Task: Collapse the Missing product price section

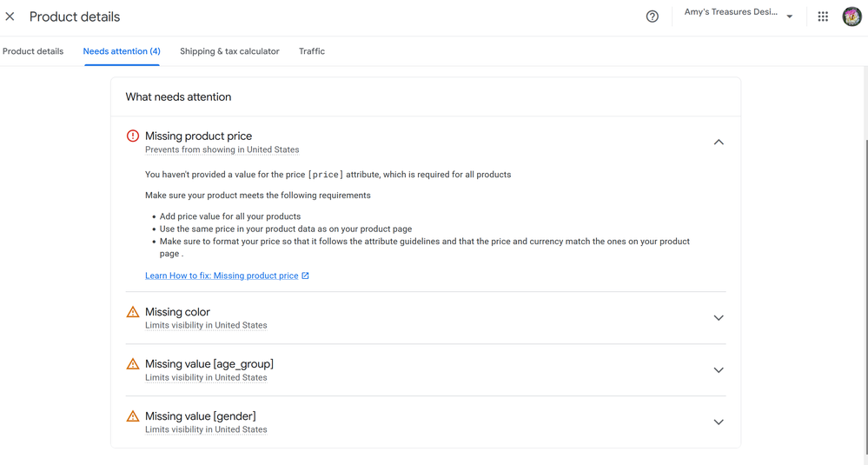Action: coord(719,142)
